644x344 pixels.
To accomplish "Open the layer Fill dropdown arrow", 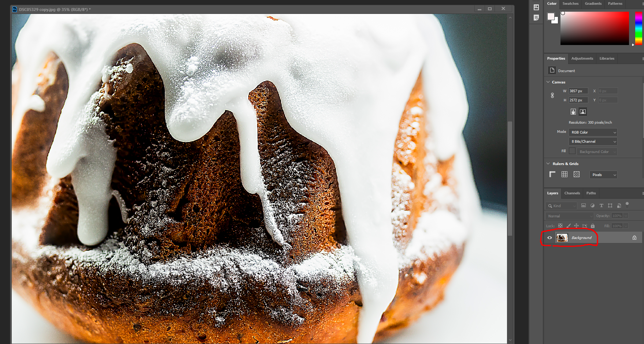I will tap(626, 226).
